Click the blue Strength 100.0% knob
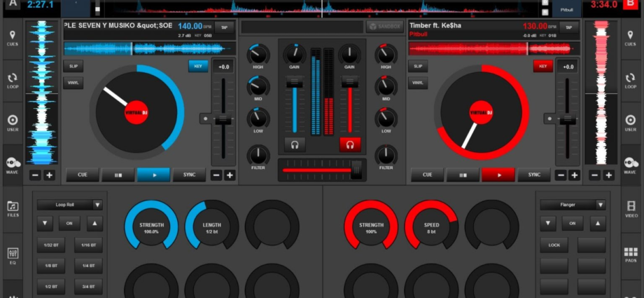The width and height of the screenshot is (644, 298). click(x=151, y=226)
